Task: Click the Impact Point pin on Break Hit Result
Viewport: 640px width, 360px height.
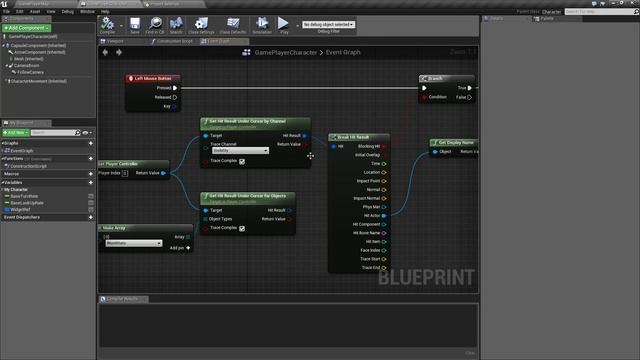Action: [384, 181]
